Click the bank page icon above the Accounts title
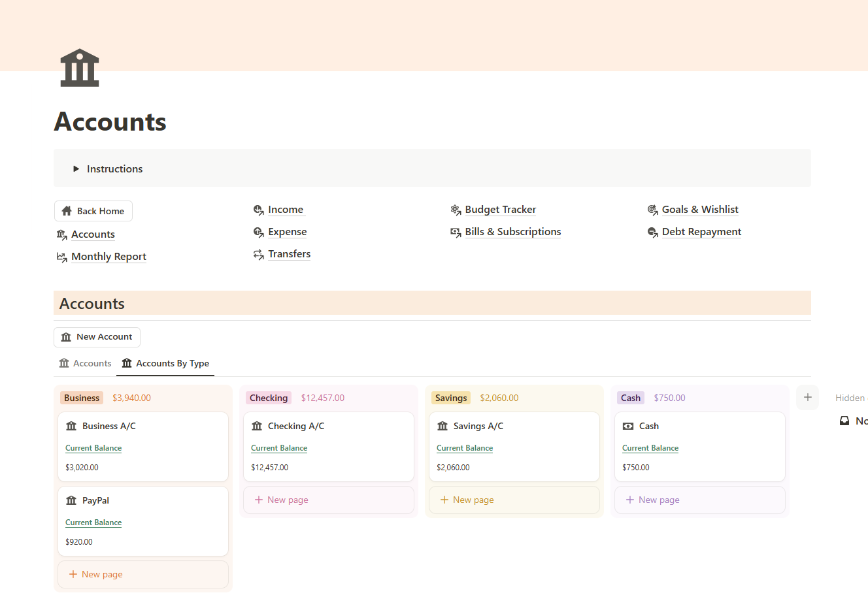 (79, 67)
